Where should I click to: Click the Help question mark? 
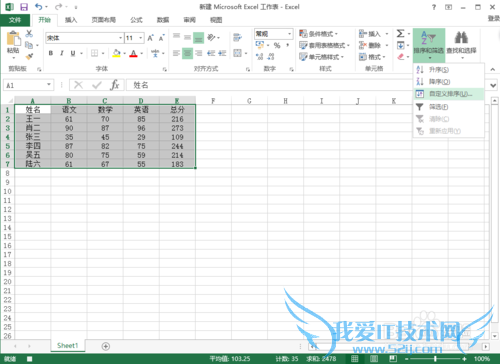click(434, 7)
